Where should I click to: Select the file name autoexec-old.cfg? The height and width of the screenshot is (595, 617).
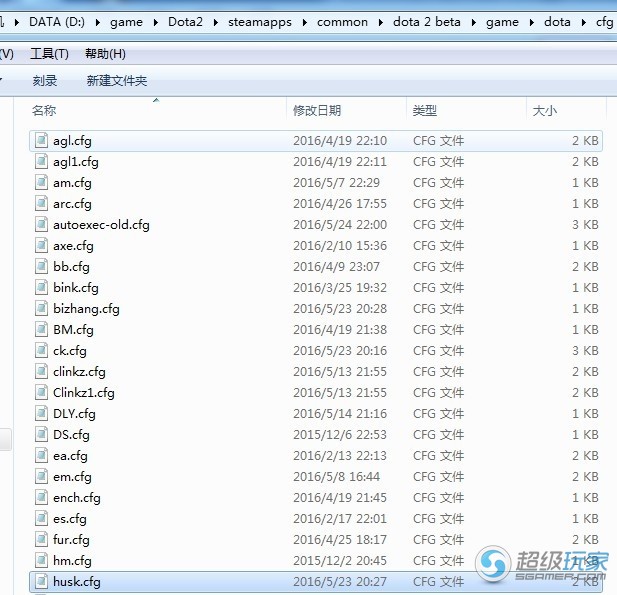click(101, 225)
